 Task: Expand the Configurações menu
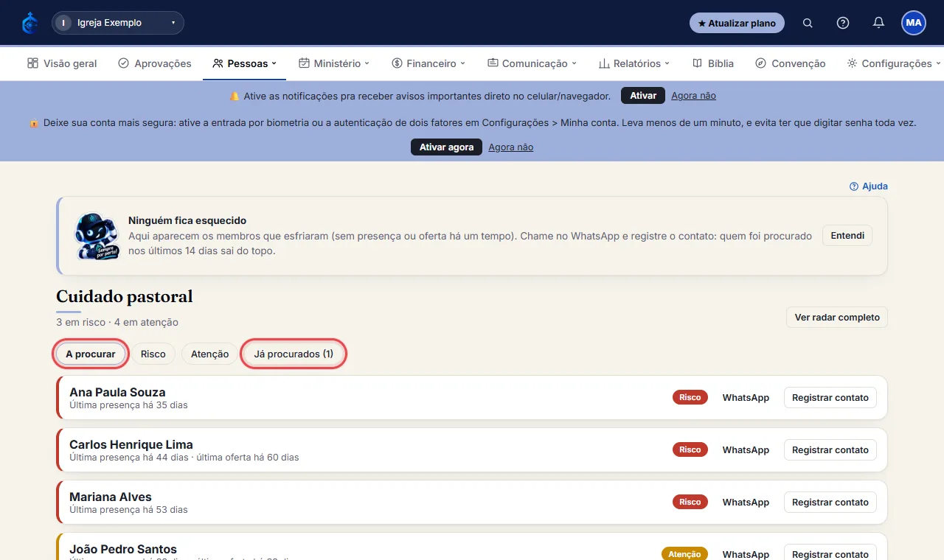(894, 63)
